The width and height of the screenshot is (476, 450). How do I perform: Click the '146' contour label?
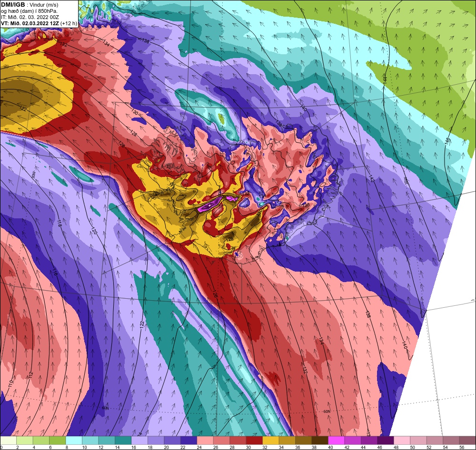(x=448, y=141)
